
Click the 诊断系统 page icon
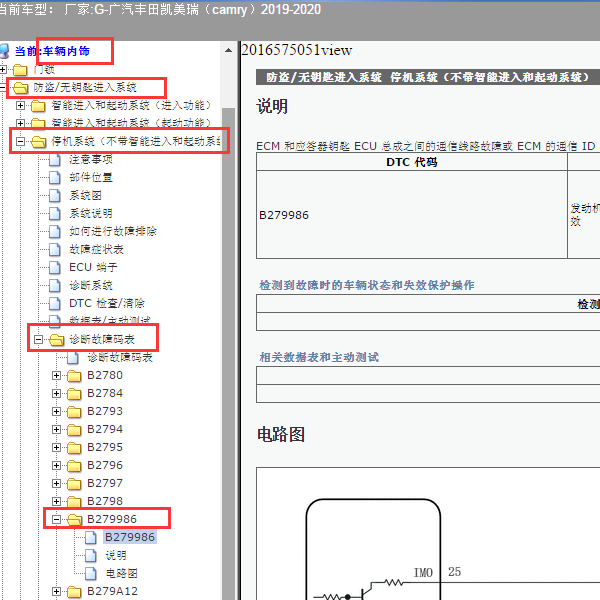pyautogui.click(x=55, y=285)
